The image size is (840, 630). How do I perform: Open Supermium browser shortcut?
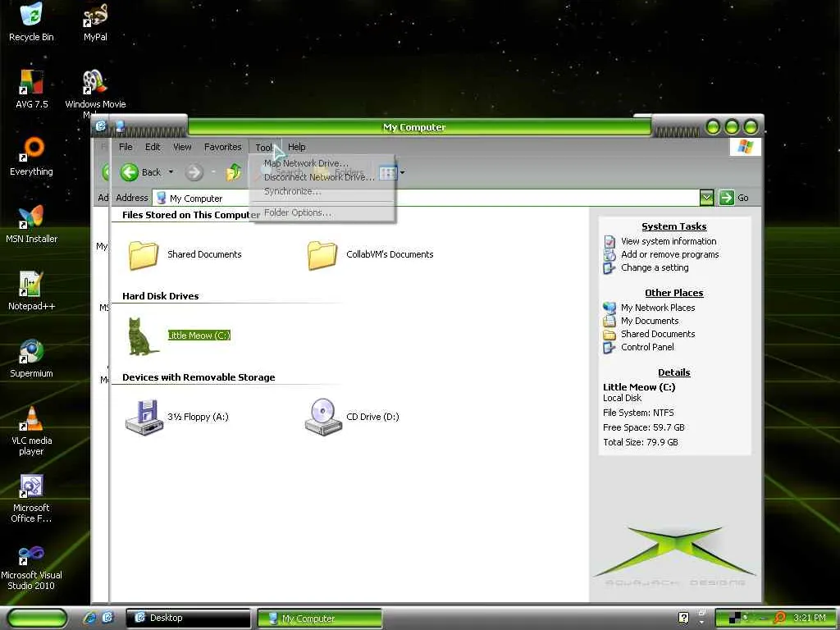(32, 358)
